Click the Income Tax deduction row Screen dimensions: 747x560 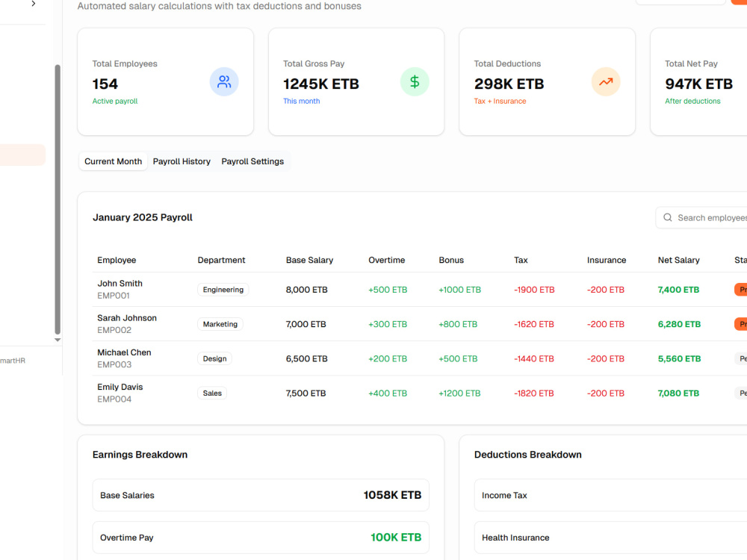click(611, 495)
